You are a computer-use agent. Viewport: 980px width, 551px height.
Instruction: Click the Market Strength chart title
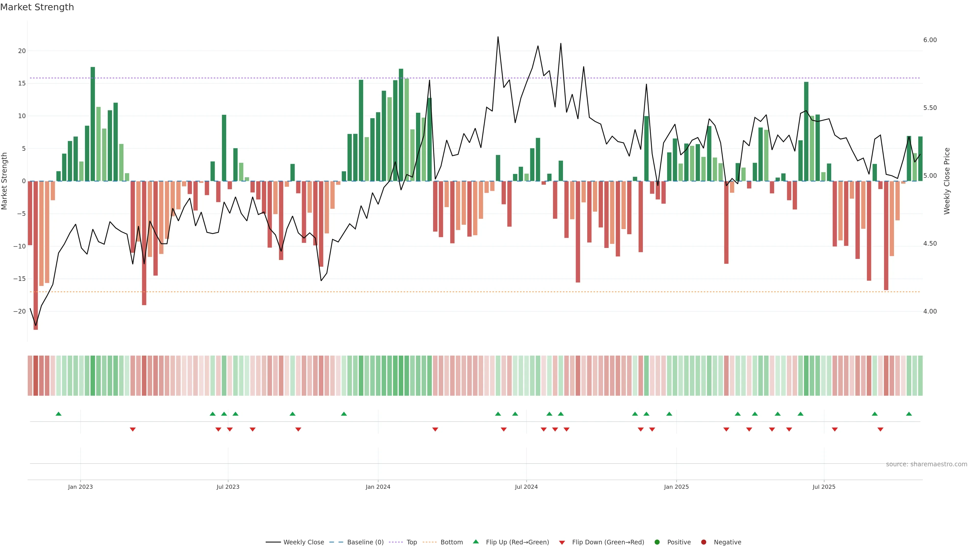coord(37,7)
